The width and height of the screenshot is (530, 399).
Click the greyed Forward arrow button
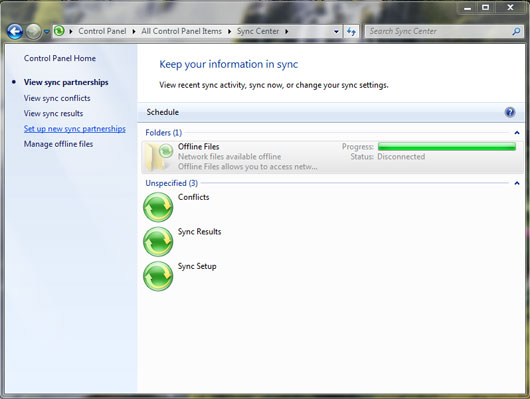coord(33,32)
